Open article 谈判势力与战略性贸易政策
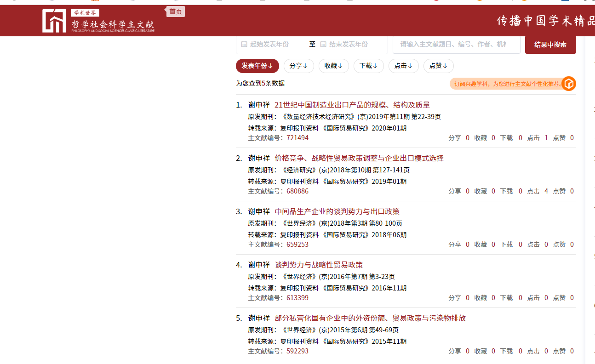 click(319, 265)
